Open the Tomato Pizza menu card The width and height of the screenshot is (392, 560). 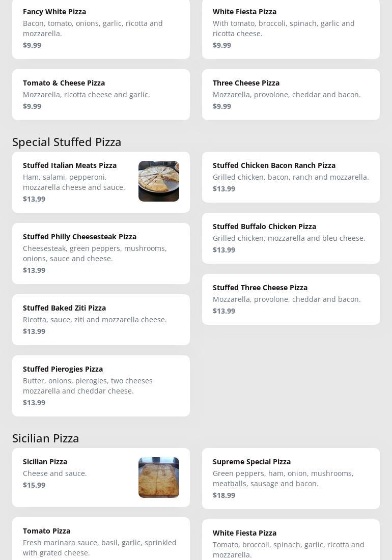click(x=101, y=540)
